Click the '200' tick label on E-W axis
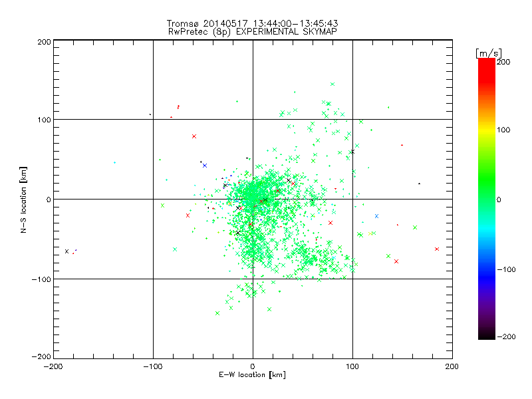532x399 pixels. (452, 366)
